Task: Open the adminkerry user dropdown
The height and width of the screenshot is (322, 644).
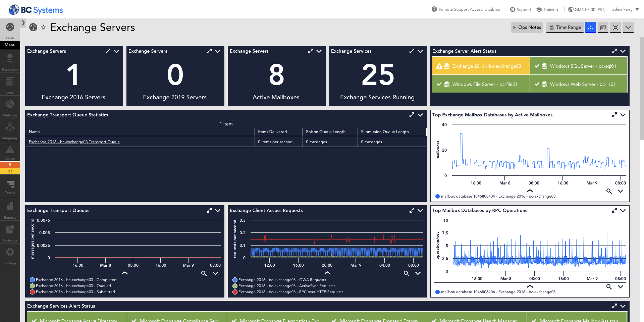Action: pyautogui.click(x=625, y=9)
